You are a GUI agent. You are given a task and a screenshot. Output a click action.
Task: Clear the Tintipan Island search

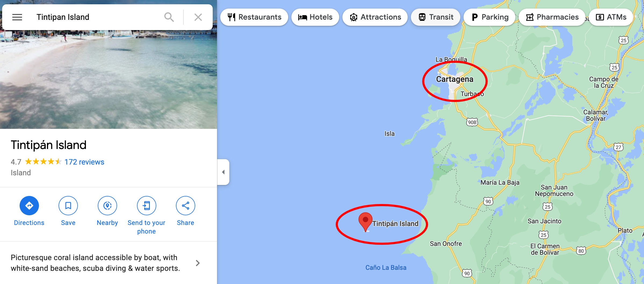click(198, 17)
